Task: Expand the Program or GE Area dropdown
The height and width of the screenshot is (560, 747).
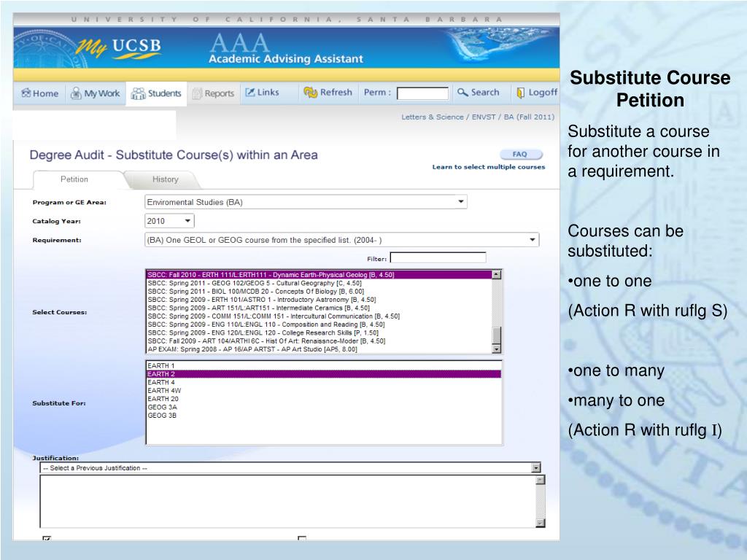Action: pyautogui.click(x=460, y=202)
